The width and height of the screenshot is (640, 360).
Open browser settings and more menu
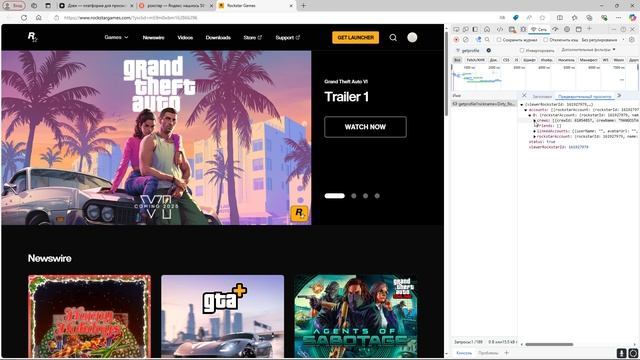pos(618,18)
